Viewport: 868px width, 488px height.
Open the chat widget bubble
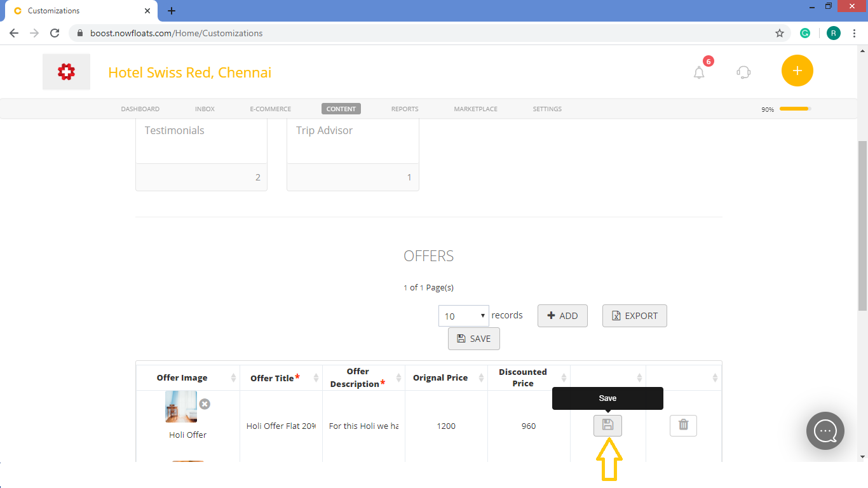tap(825, 431)
